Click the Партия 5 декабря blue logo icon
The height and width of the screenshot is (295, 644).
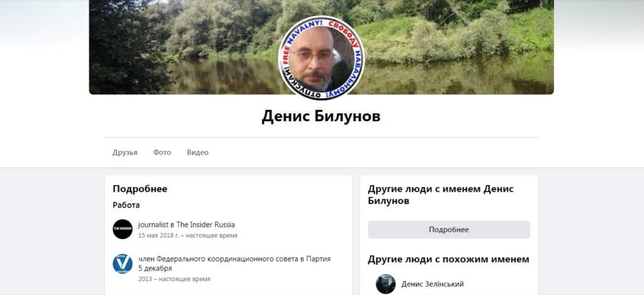click(x=123, y=264)
